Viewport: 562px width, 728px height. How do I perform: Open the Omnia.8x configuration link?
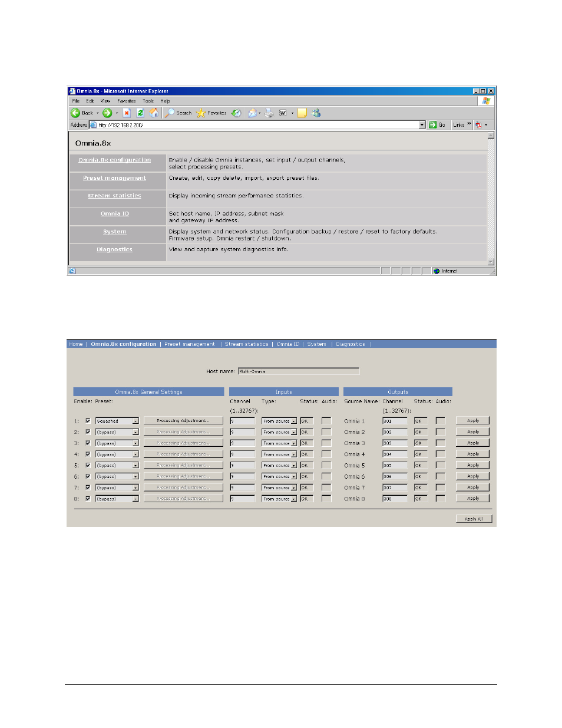114,160
